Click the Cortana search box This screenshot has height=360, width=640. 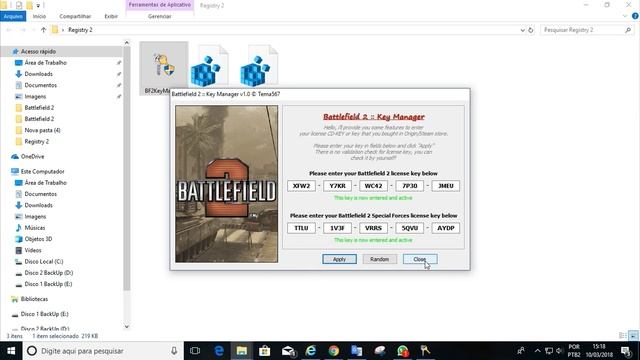click(x=103, y=351)
